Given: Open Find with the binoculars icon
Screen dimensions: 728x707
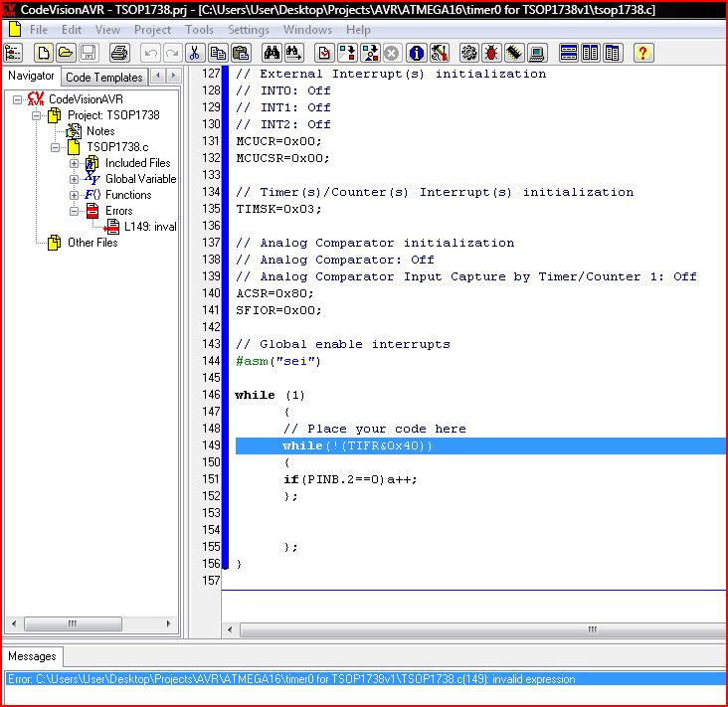Looking at the screenshot, I should 272,53.
